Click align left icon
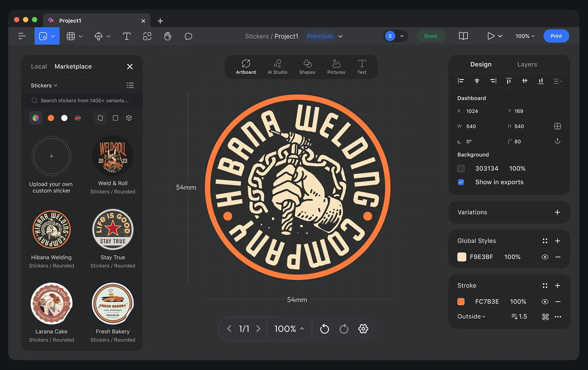 pos(461,81)
